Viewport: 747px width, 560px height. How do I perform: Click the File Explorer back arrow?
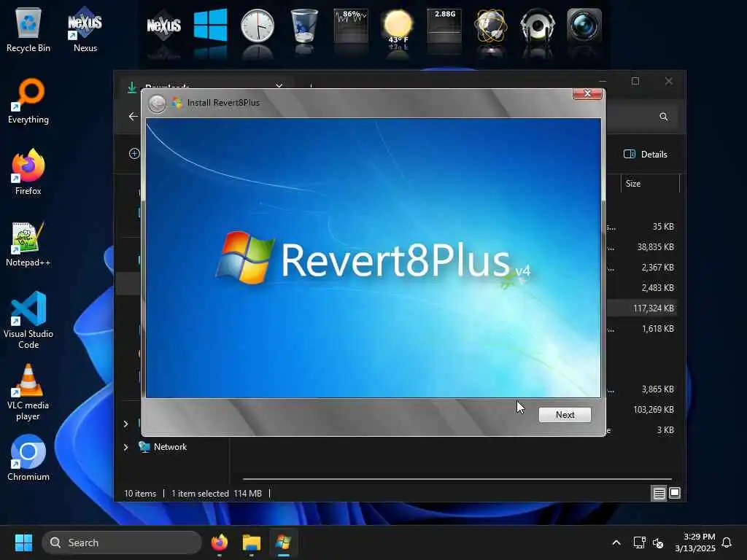pos(133,116)
